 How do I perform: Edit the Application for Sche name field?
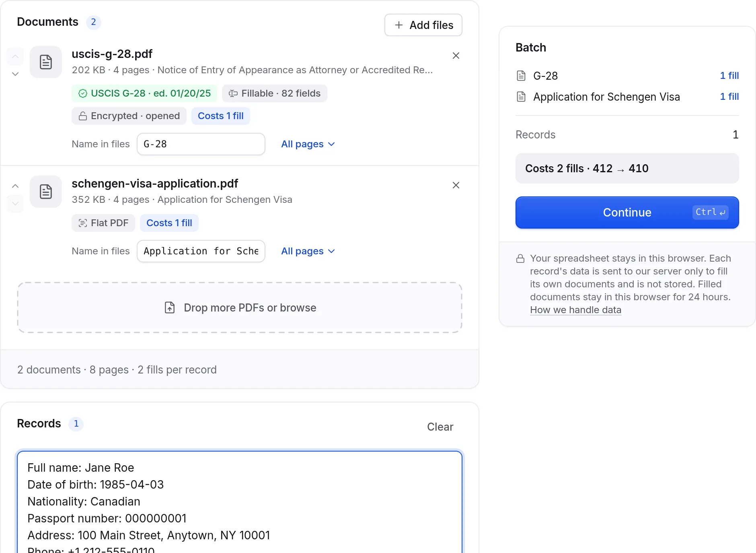201,251
